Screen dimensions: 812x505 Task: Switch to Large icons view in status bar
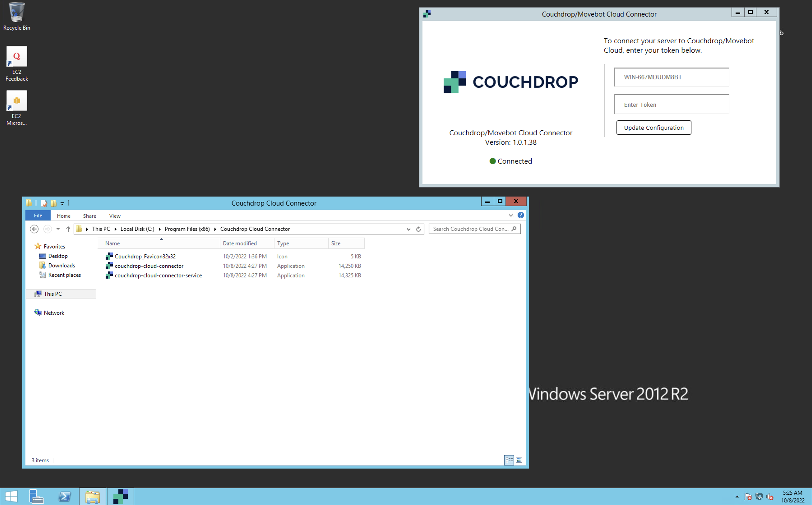click(x=519, y=460)
